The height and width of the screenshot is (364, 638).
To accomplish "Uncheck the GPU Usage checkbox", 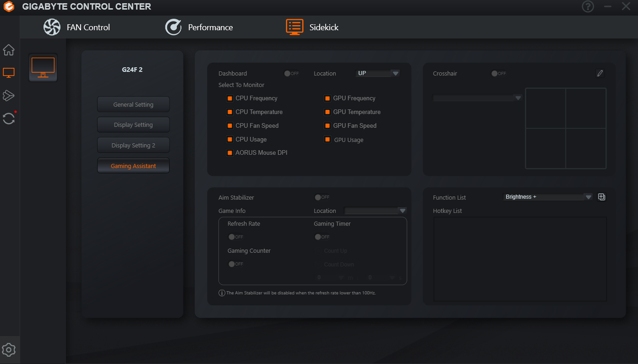I will coord(327,140).
